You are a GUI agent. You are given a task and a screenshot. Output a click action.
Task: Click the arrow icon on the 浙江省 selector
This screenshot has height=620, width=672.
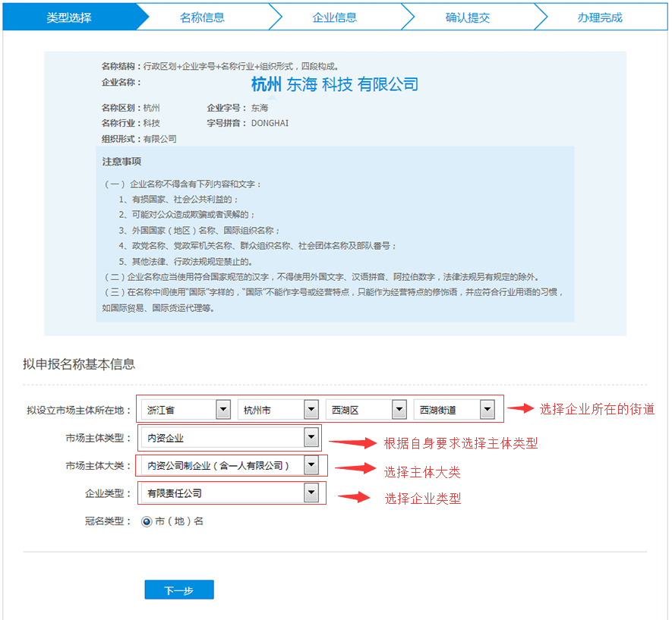coord(223,409)
